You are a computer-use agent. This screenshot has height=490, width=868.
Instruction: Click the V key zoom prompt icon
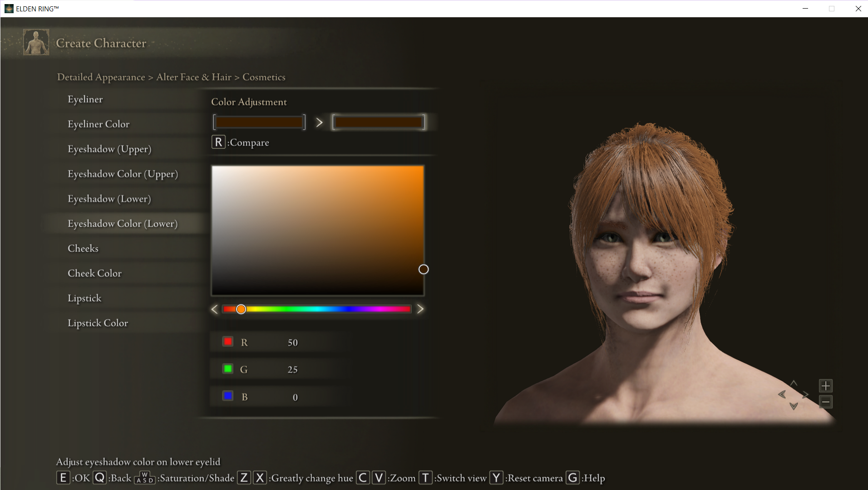coord(379,478)
